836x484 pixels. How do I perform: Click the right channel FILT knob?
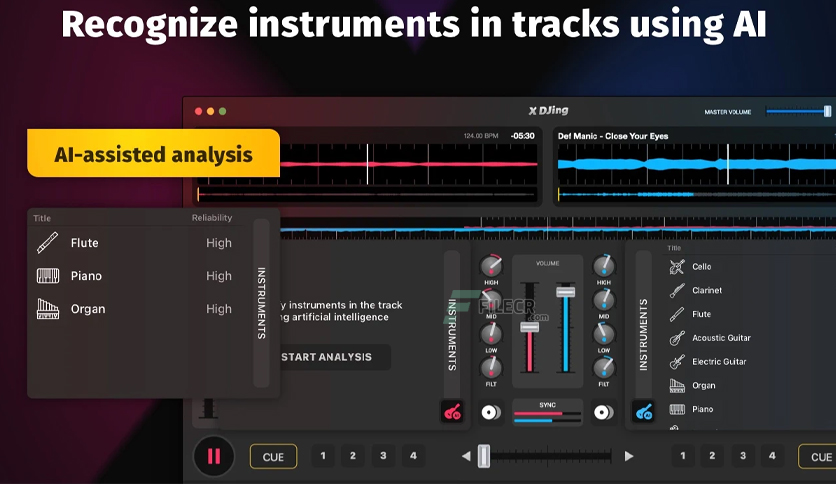(604, 368)
